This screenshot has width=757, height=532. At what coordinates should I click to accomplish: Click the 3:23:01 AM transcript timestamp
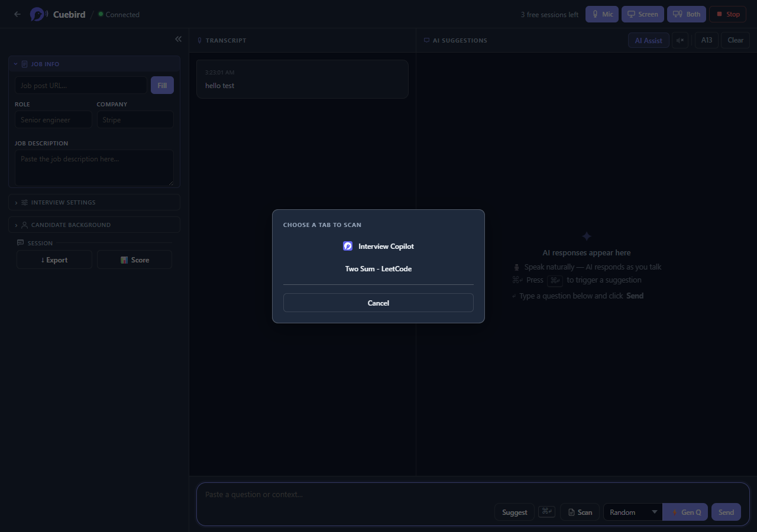coord(220,72)
